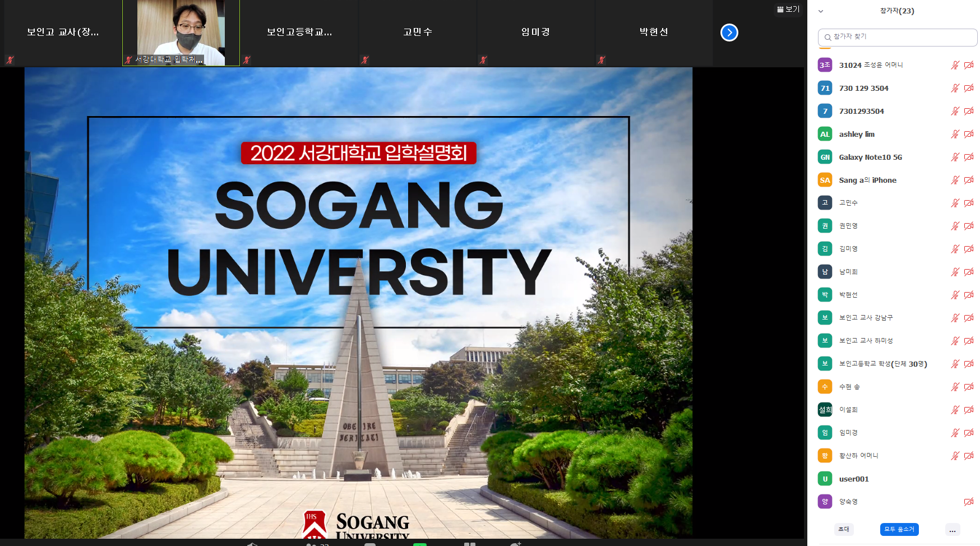Click the purple 양 avatar of 양숙영
Screen dimensions: 980x546
click(x=825, y=502)
